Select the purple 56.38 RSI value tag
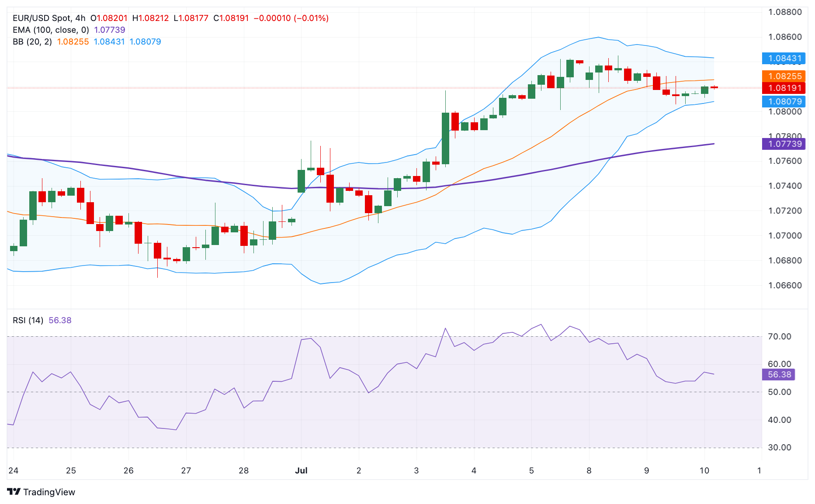This screenshot has width=815, height=504. [779, 374]
